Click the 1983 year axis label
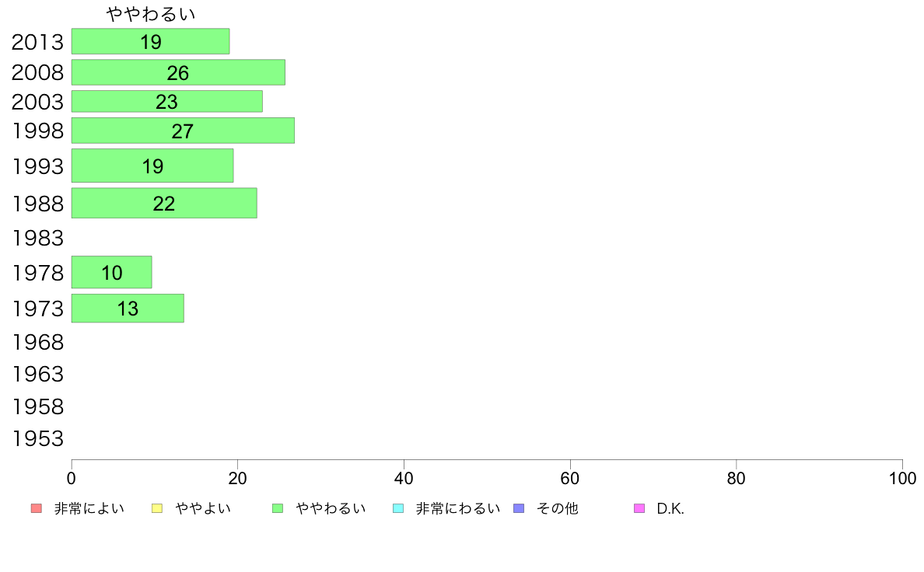The height and width of the screenshot is (572, 924). [x=37, y=238]
